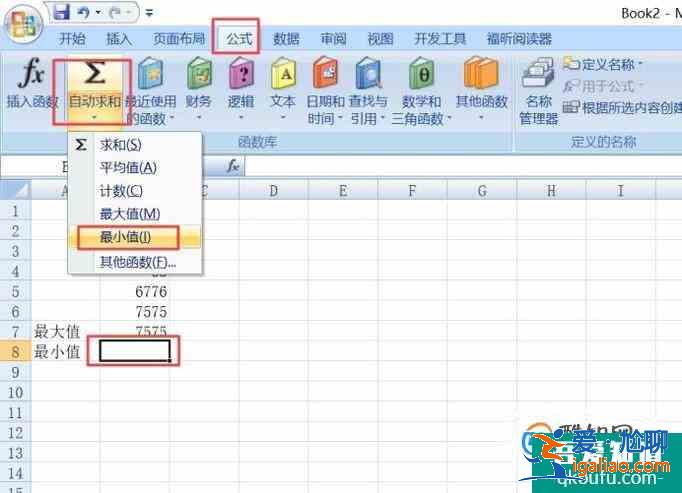Click the 最大值 label cell
Screen dimensions: 682x493
66,332
